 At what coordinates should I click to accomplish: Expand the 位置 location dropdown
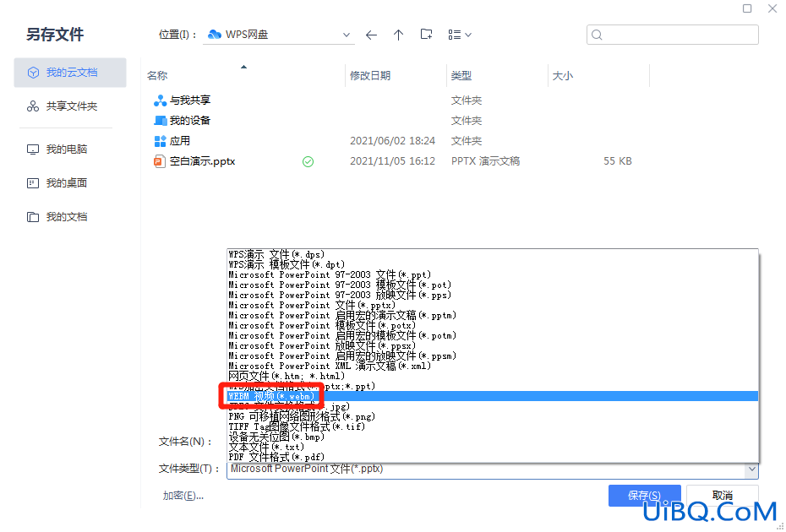pos(346,35)
